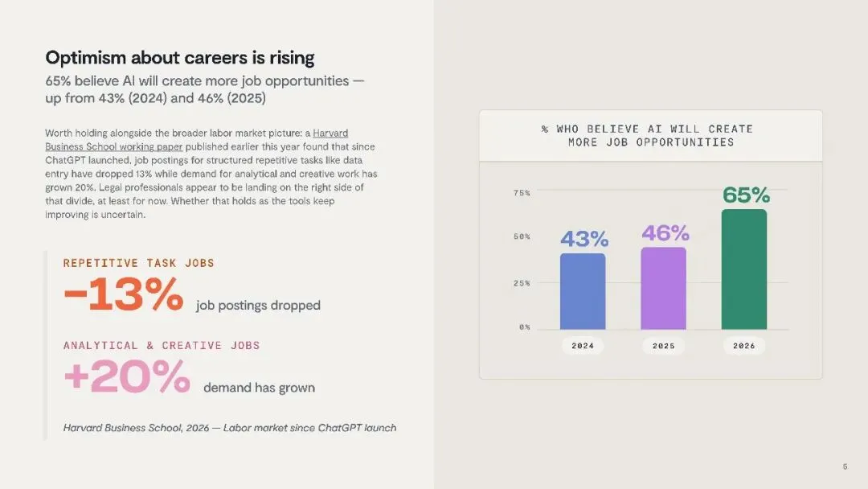Click the chart title header box
This screenshot has height=489, width=868.
click(x=650, y=136)
